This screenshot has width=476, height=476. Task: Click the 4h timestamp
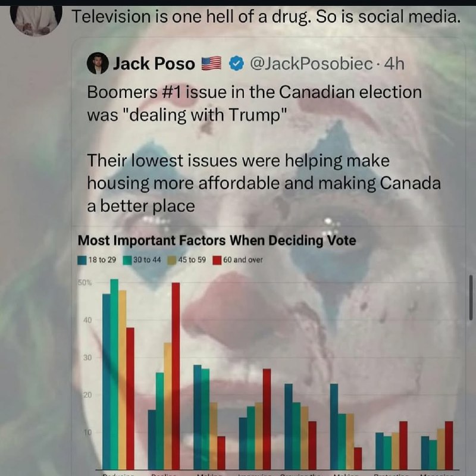[394, 64]
